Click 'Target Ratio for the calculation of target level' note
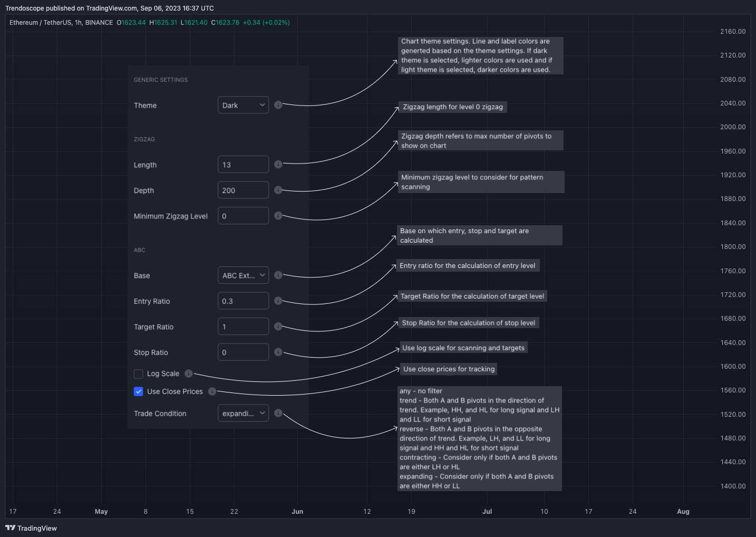 (x=472, y=296)
